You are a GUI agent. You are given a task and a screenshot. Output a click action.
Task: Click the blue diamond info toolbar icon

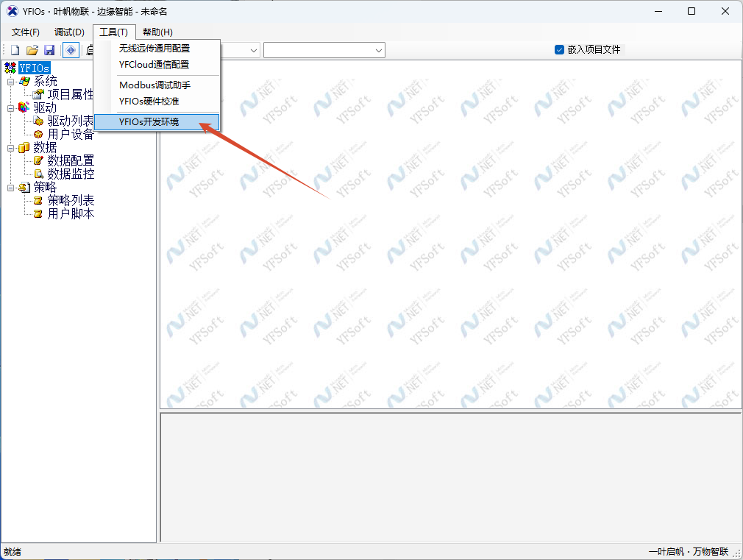(71, 50)
